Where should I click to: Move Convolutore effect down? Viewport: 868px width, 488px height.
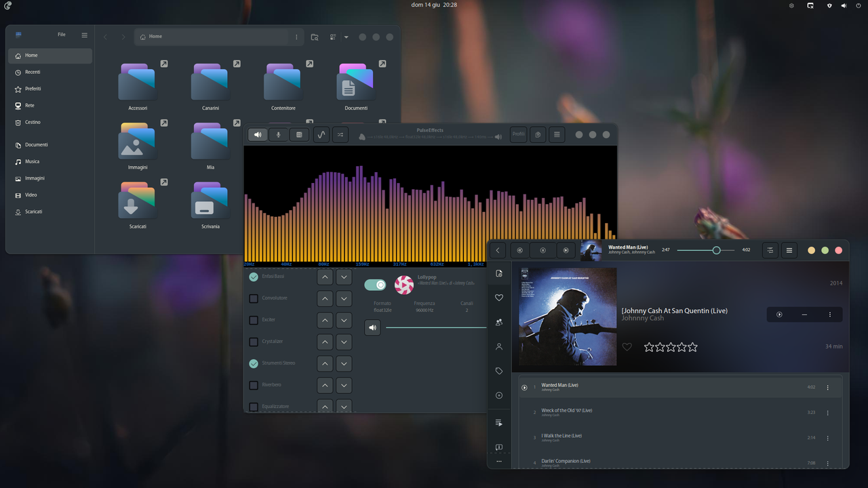(x=344, y=298)
